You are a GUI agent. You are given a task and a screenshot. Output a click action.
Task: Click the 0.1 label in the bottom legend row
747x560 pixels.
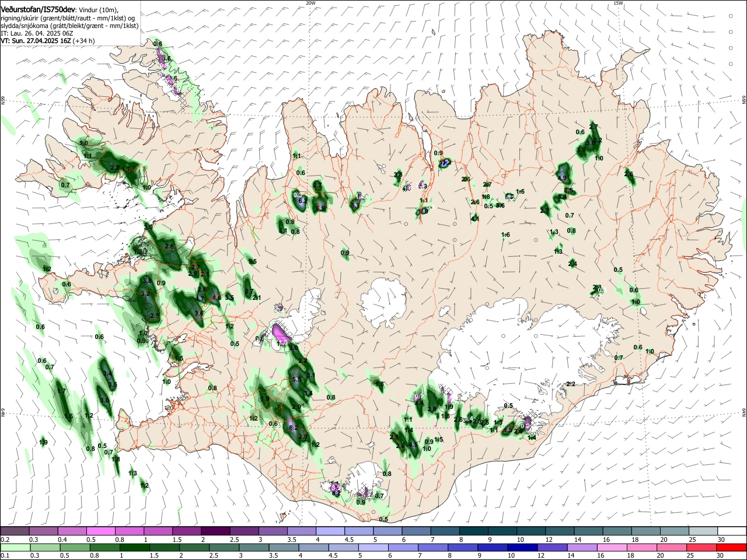5,555
